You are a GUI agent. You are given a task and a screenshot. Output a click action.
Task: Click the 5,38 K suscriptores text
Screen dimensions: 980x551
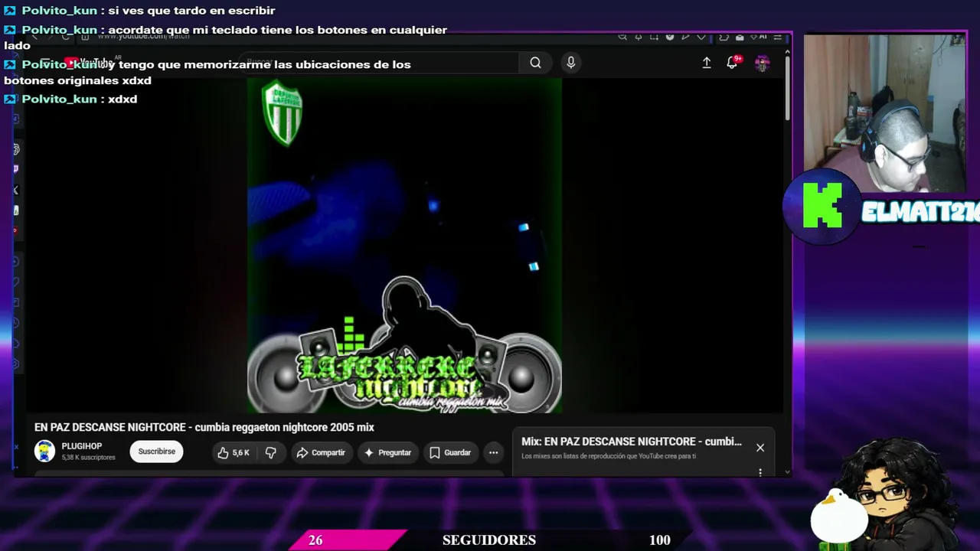(88, 458)
